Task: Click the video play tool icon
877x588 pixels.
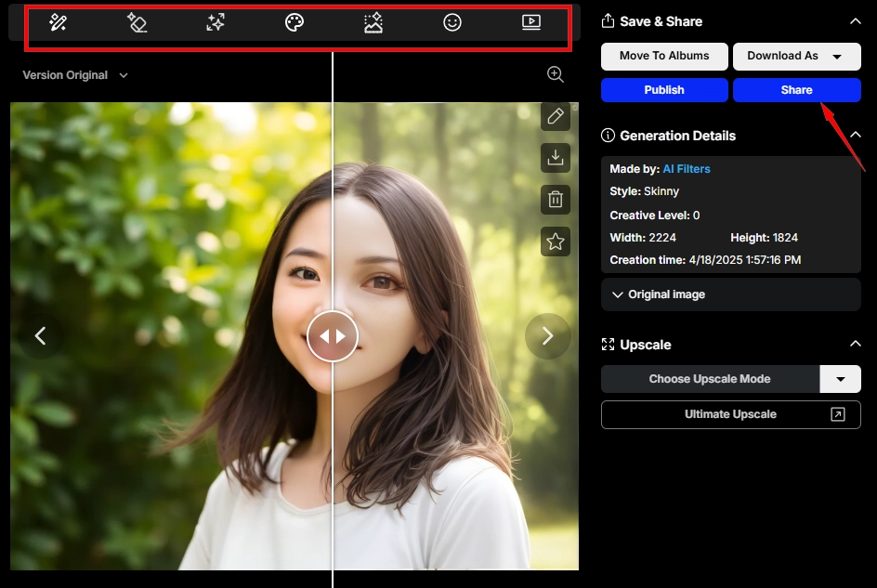Action: 531,23
